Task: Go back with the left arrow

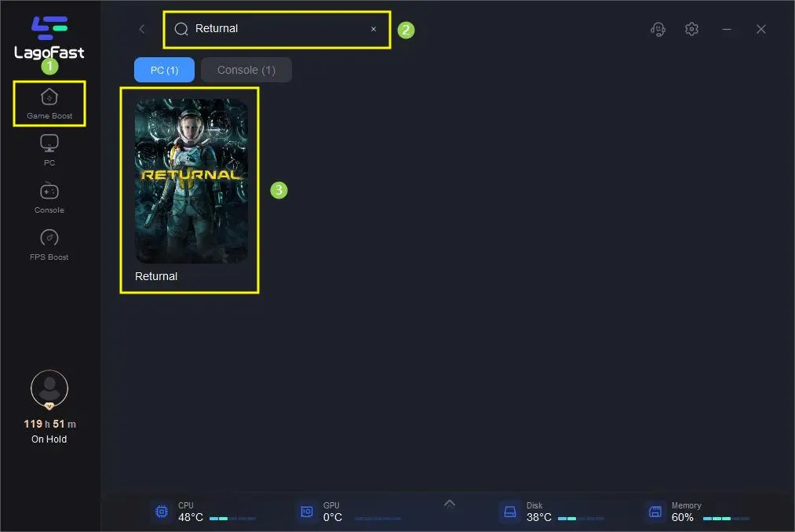Action: click(142, 29)
